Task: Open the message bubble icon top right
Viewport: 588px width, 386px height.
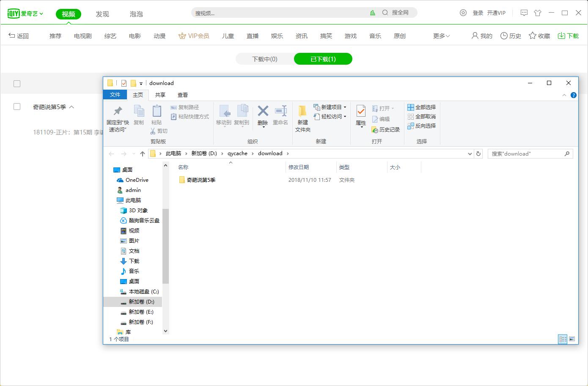Action: pyautogui.click(x=524, y=13)
